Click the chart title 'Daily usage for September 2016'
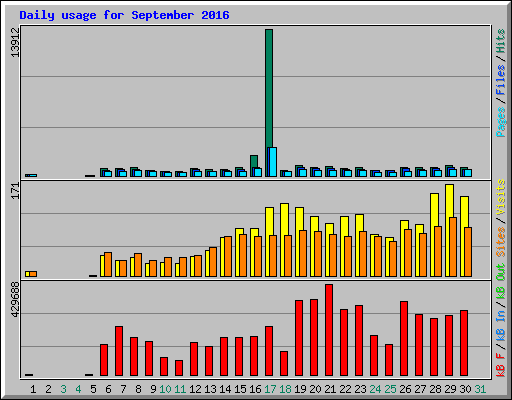The width and height of the screenshot is (512, 400). point(124,15)
